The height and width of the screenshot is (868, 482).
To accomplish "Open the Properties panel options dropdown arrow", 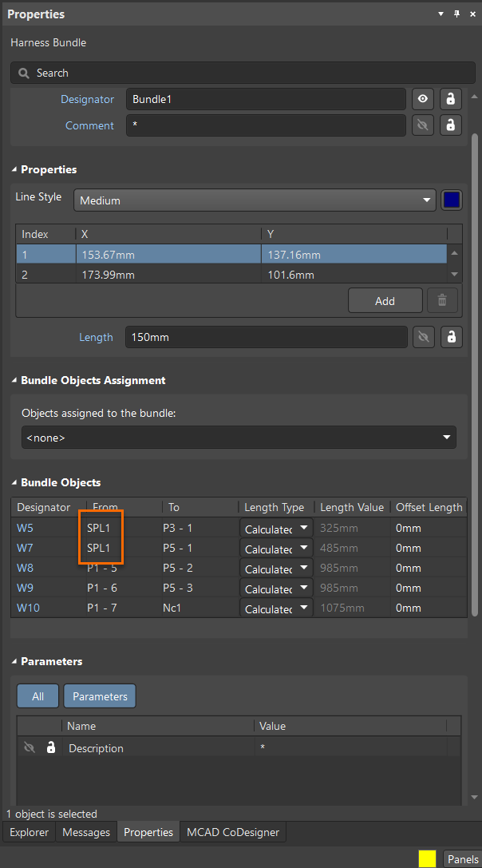I will pos(441,14).
